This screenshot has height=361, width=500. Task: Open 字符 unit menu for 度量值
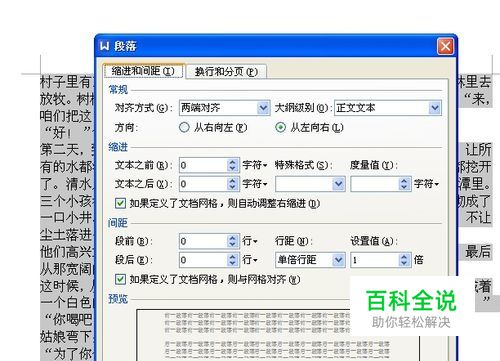[426, 184]
